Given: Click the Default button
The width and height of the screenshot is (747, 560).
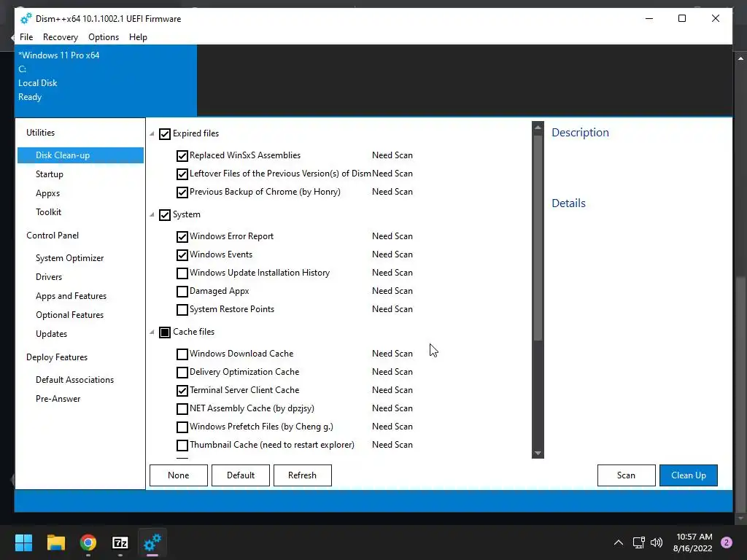Looking at the screenshot, I should (241, 475).
